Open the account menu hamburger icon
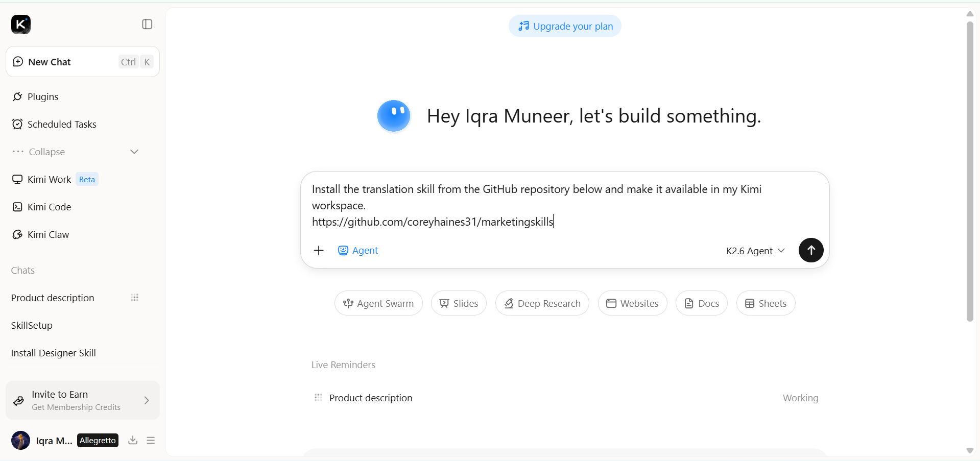 click(x=151, y=440)
